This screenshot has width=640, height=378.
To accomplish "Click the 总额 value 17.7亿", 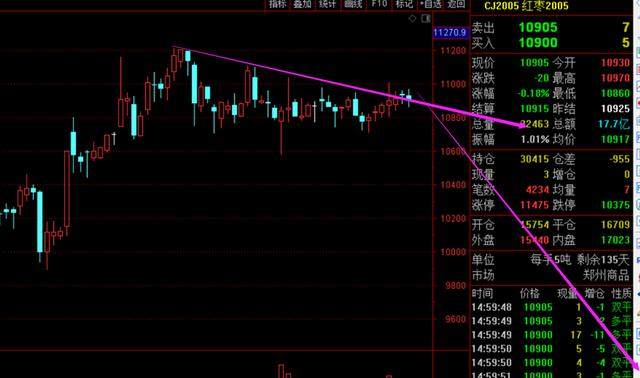I will point(615,124).
